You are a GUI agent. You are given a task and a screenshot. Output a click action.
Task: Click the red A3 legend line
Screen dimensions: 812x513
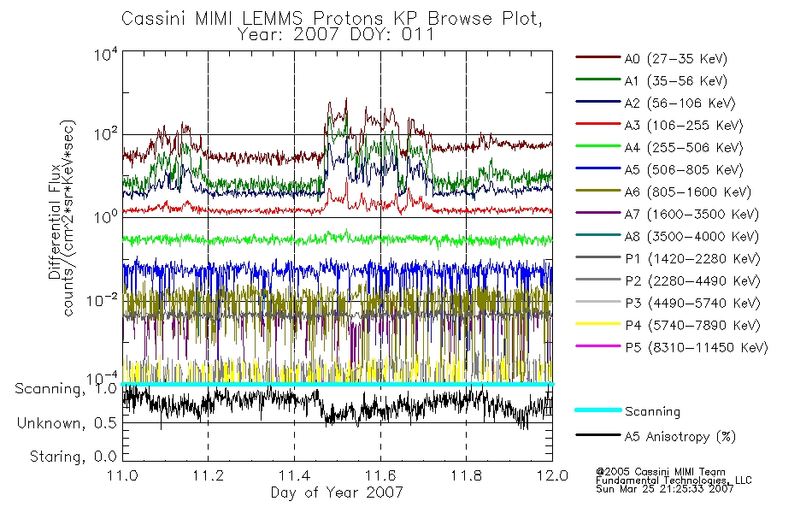[x=597, y=124]
